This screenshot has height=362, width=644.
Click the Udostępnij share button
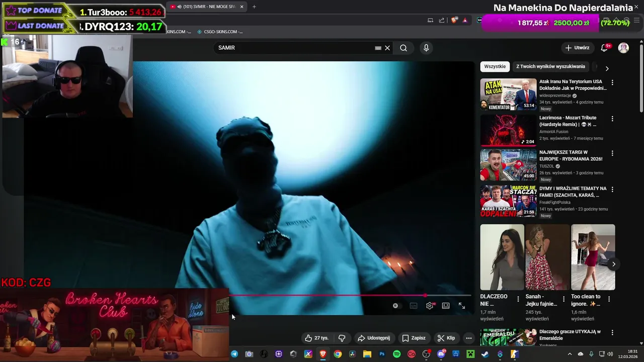coord(374,338)
